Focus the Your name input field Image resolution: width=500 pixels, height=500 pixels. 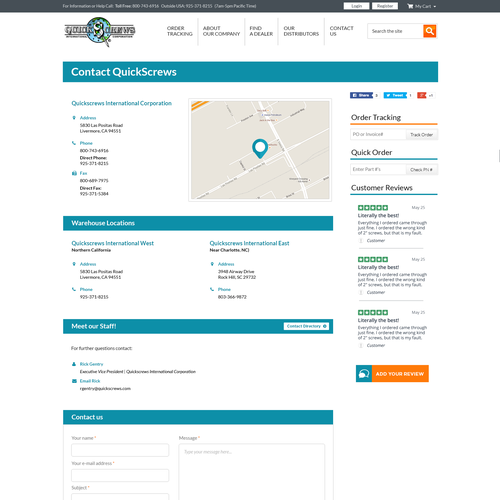click(x=120, y=450)
